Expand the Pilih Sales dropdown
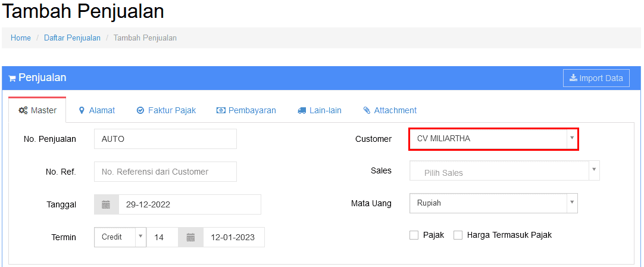644x267 pixels. click(505, 170)
